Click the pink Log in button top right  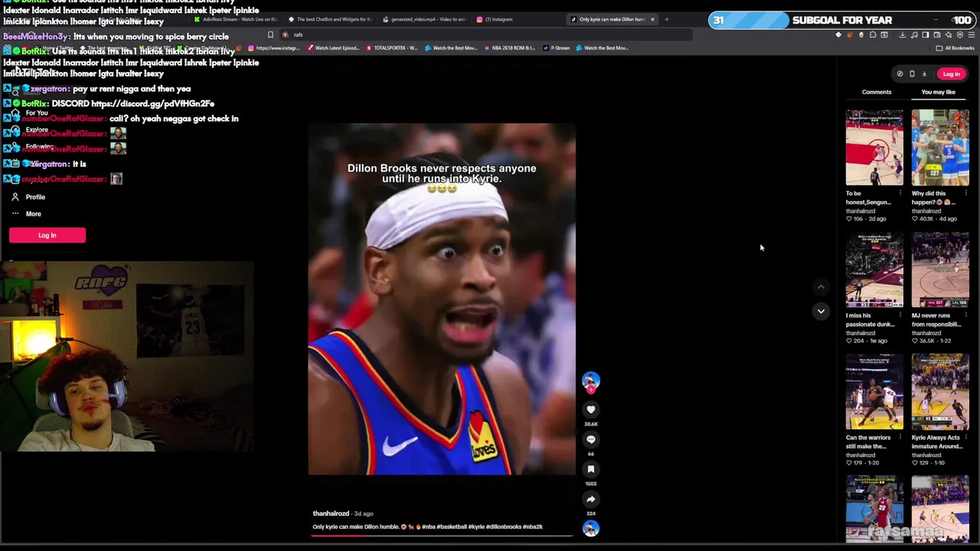[x=951, y=74]
